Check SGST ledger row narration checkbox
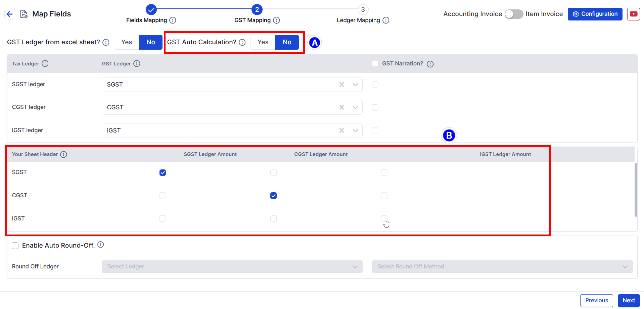 pyautogui.click(x=375, y=85)
